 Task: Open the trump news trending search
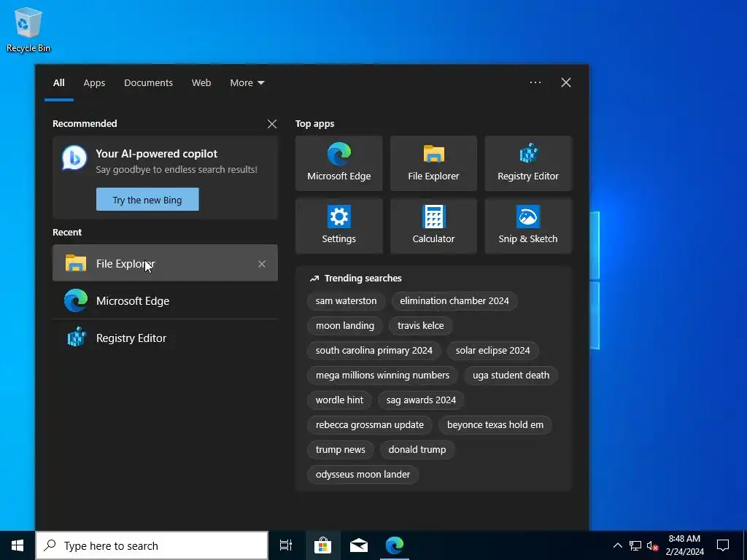[340, 449]
